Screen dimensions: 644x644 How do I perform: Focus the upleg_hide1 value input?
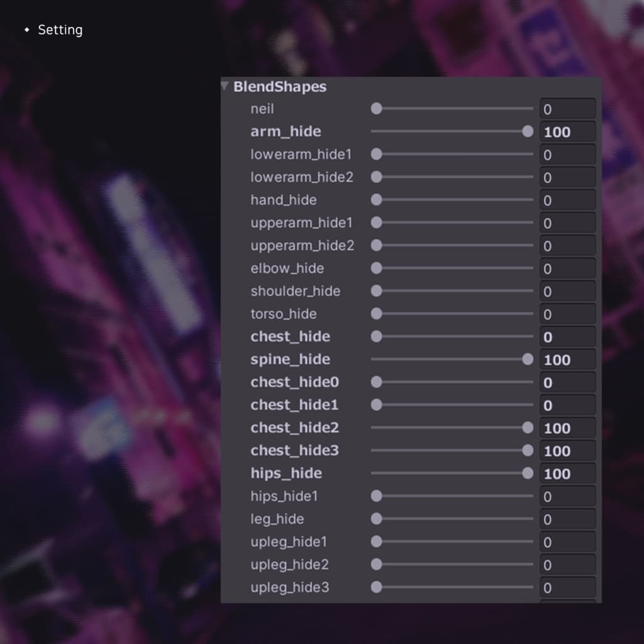pyautogui.click(x=567, y=542)
